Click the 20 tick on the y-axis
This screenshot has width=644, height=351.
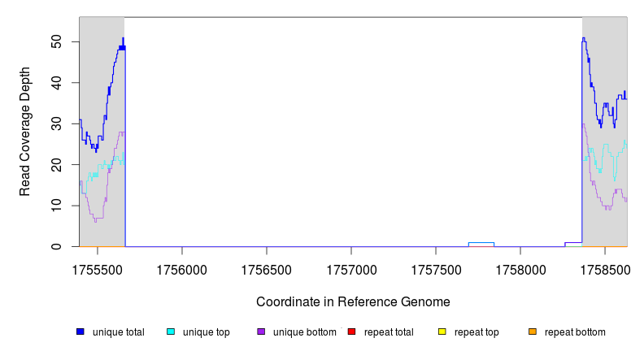[57, 165]
